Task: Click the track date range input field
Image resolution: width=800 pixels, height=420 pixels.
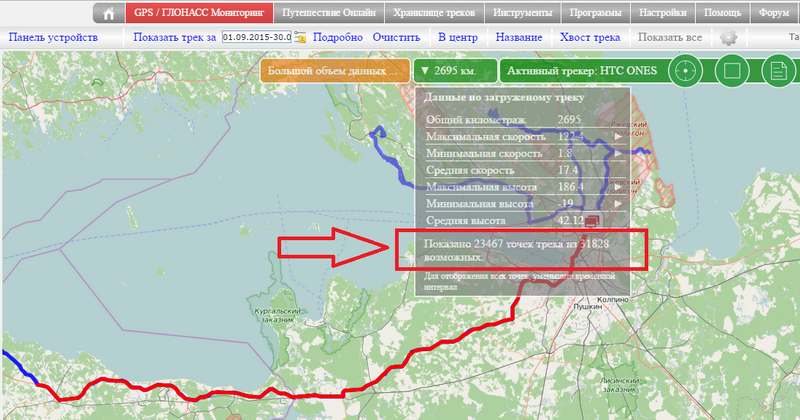Action: [256, 37]
